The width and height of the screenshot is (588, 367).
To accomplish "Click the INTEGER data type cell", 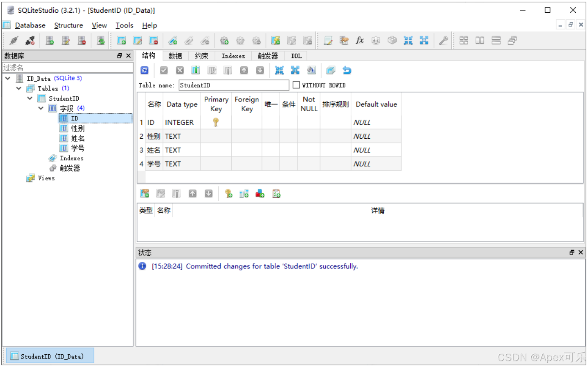I will [182, 122].
